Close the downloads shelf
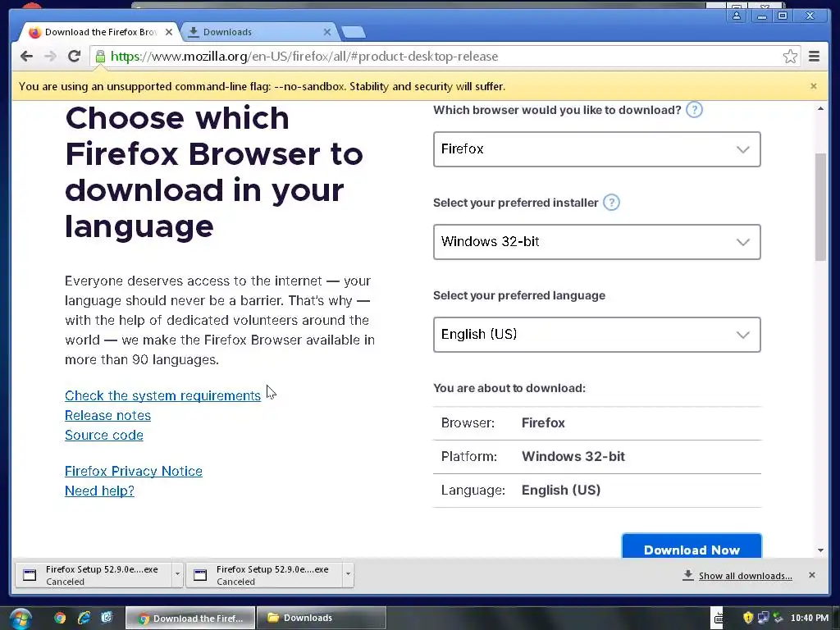The image size is (840, 630). [811, 575]
